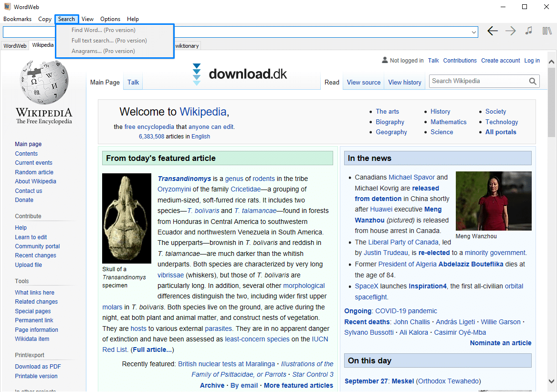Open the Special pages link

32,311
